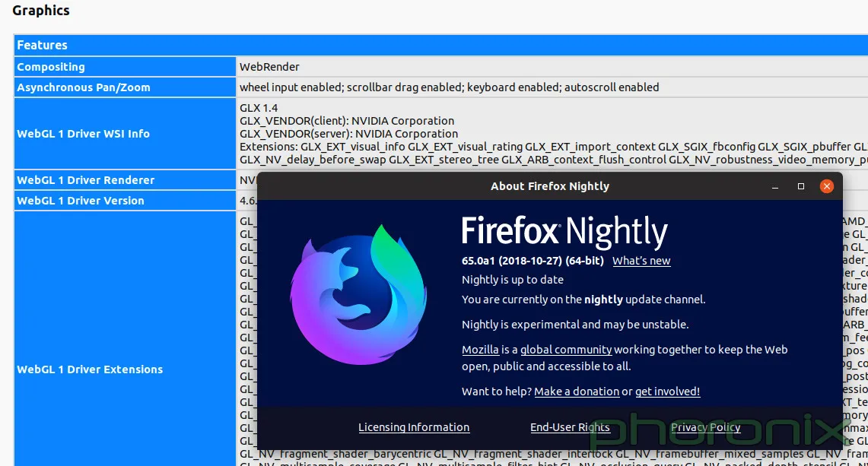Screen dimensions: 868x466
Task: Click the GL_NV_fragment_shader_barycentric extensions line
Action: click(x=554, y=455)
